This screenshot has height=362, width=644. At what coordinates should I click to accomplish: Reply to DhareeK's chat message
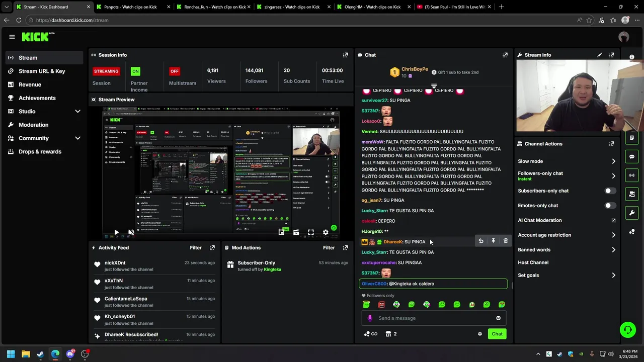coord(481,241)
